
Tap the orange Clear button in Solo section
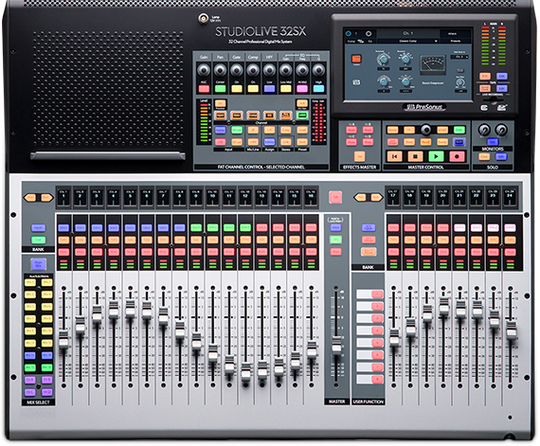point(484,157)
